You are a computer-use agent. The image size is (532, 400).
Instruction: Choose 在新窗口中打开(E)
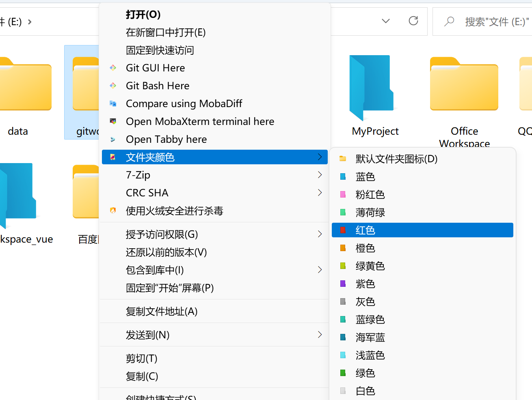(x=214, y=32)
